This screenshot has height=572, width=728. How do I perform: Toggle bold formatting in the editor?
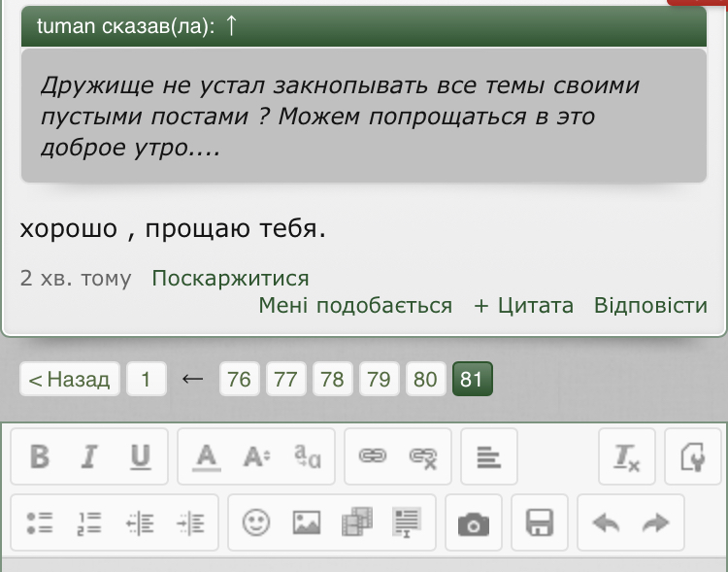coord(40,456)
